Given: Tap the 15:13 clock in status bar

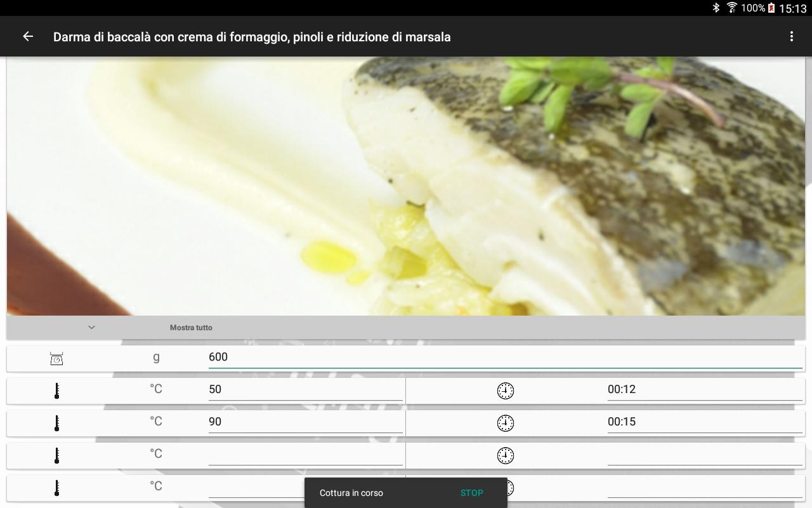Looking at the screenshot, I should pyautogui.click(x=792, y=8).
